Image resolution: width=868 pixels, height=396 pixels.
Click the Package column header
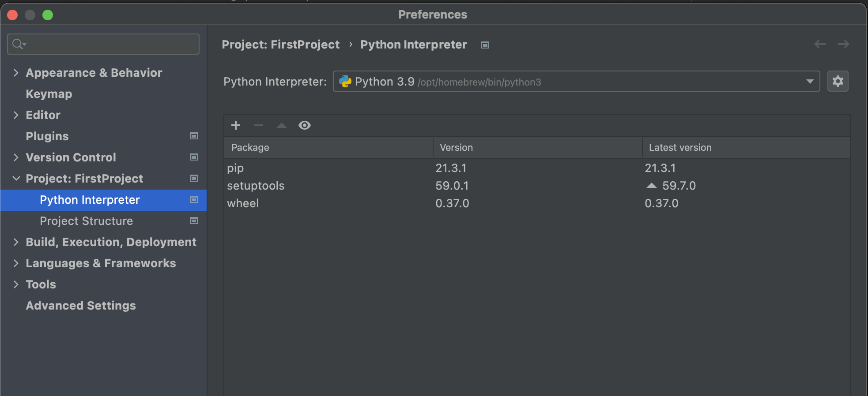pos(328,147)
